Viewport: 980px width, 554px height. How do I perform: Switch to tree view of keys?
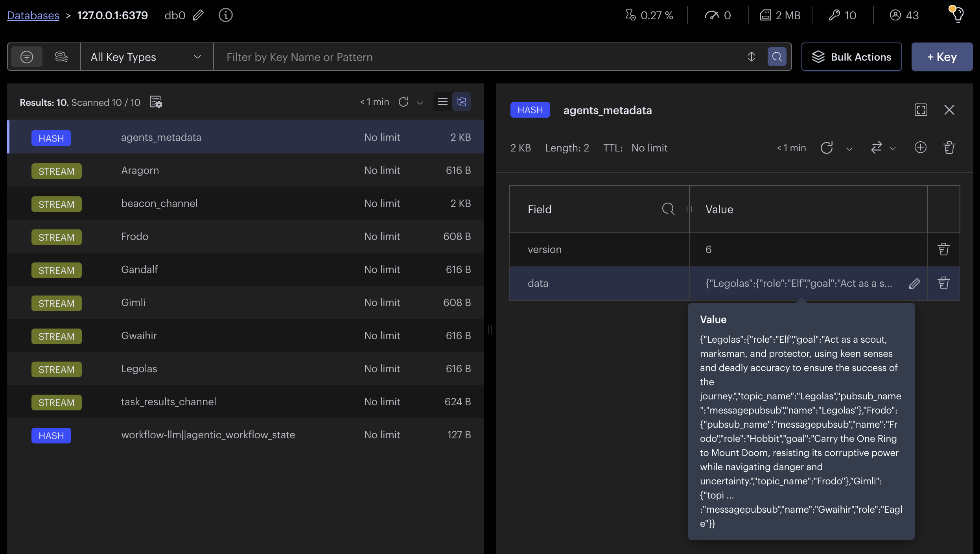(x=462, y=102)
